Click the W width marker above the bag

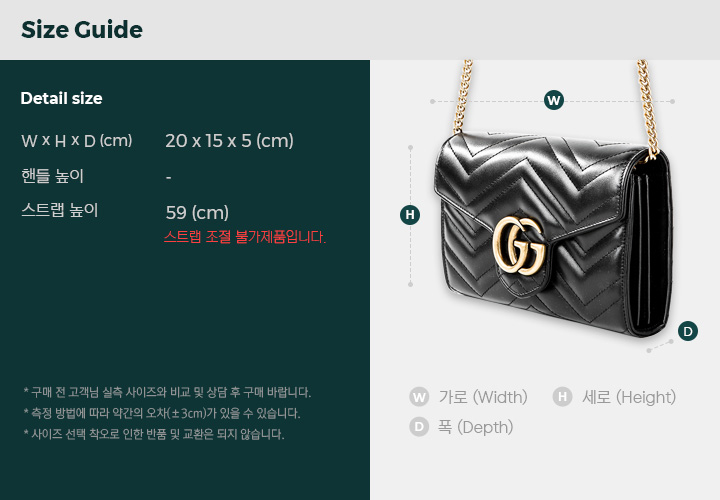tap(554, 100)
